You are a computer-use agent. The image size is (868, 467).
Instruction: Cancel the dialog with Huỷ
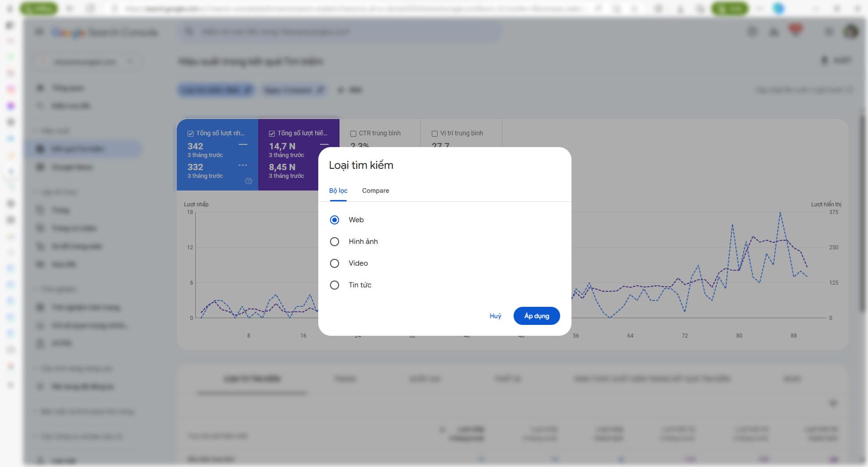[495, 316]
